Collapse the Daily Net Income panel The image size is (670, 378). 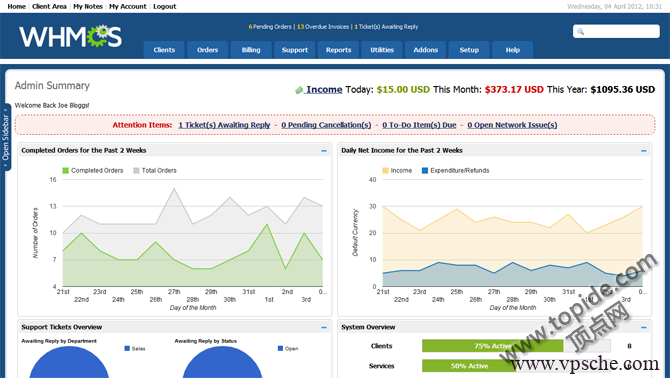pyautogui.click(x=644, y=151)
